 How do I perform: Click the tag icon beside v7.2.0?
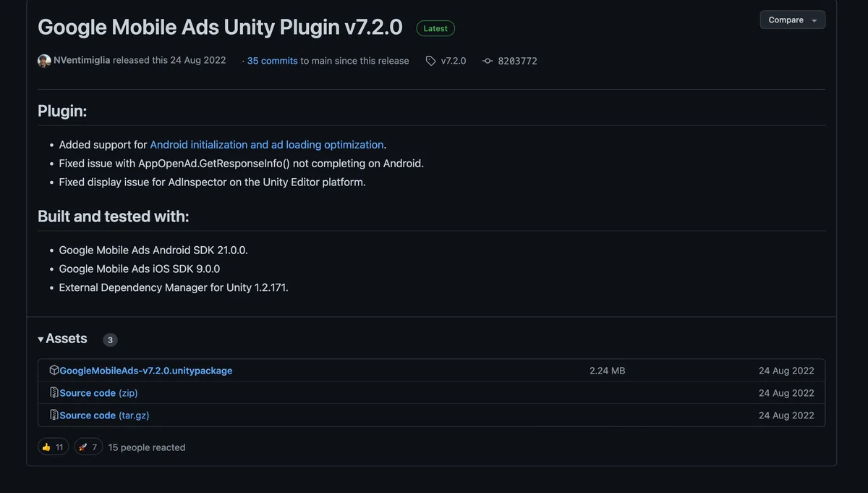click(x=431, y=61)
